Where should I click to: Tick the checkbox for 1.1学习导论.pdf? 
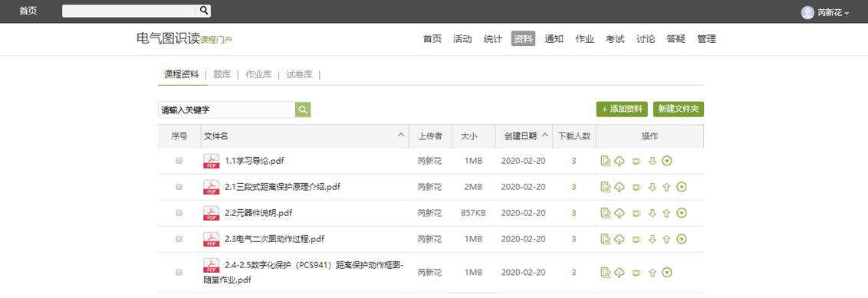pos(179,161)
